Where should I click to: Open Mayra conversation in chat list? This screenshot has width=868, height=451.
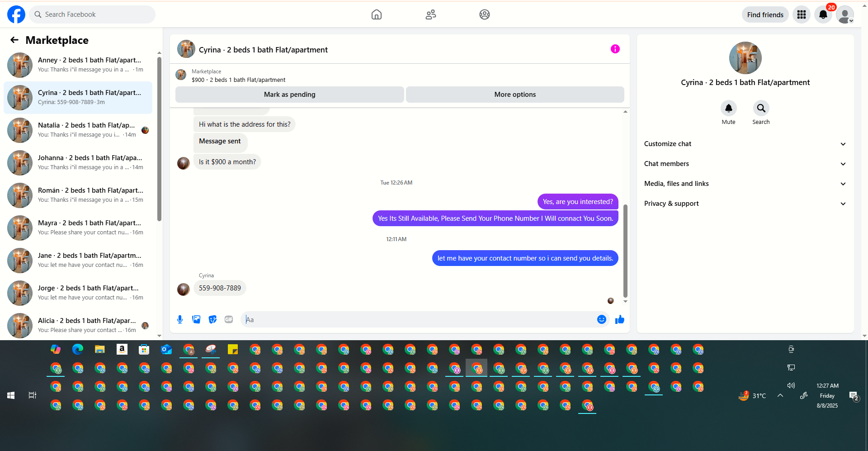[x=78, y=228]
